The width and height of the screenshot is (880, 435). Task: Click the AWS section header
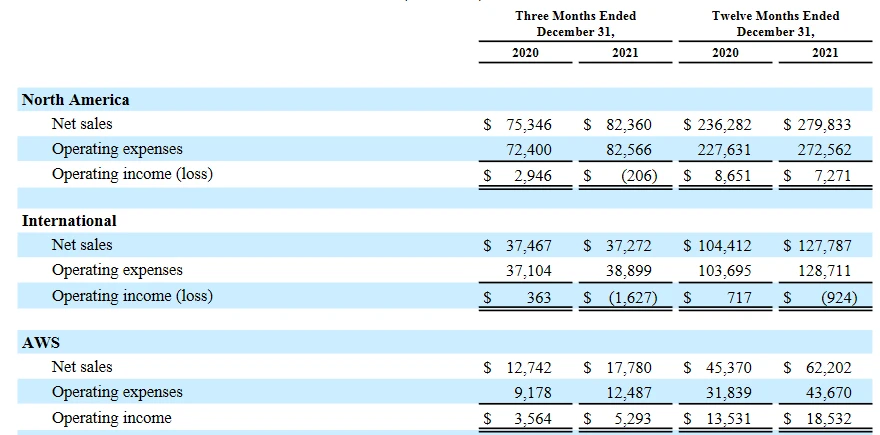41,343
